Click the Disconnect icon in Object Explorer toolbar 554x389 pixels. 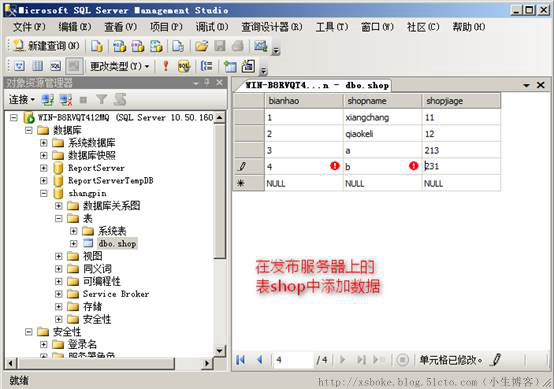pyautogui.click(x=66, y=100)
